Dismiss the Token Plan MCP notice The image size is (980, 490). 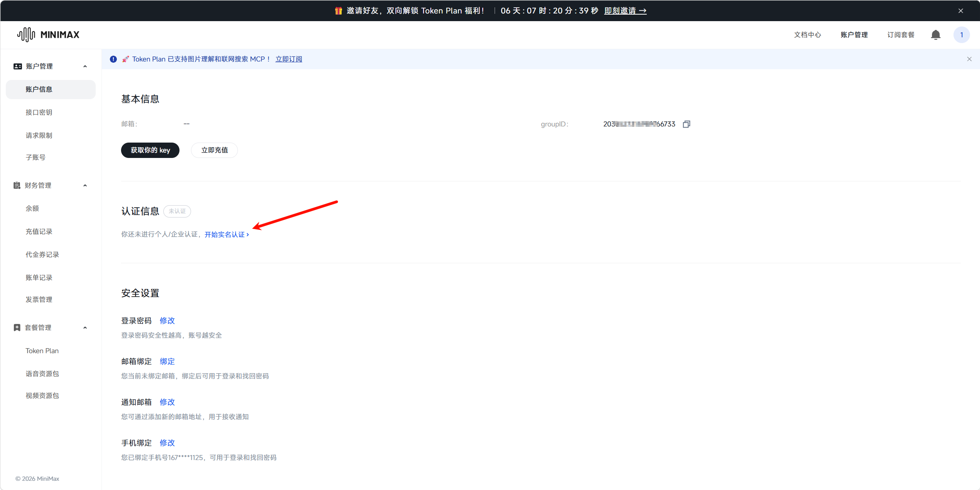click(x=969, y=59)
